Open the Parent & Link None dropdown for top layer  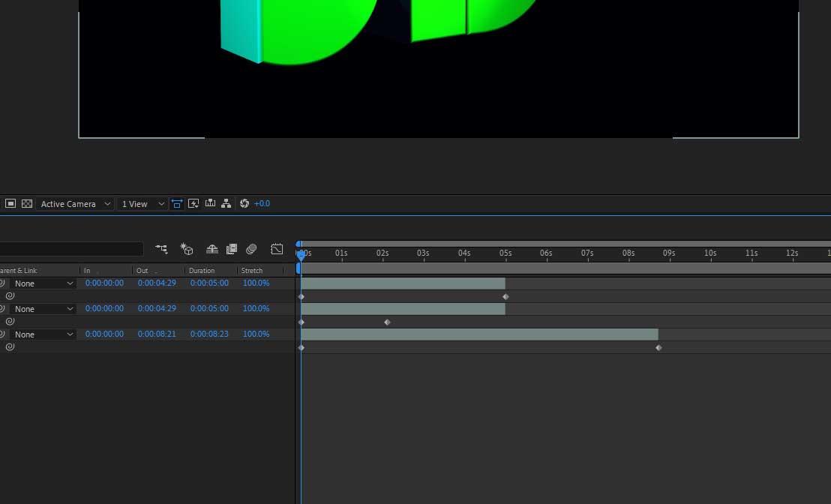[x=40, y=283]
